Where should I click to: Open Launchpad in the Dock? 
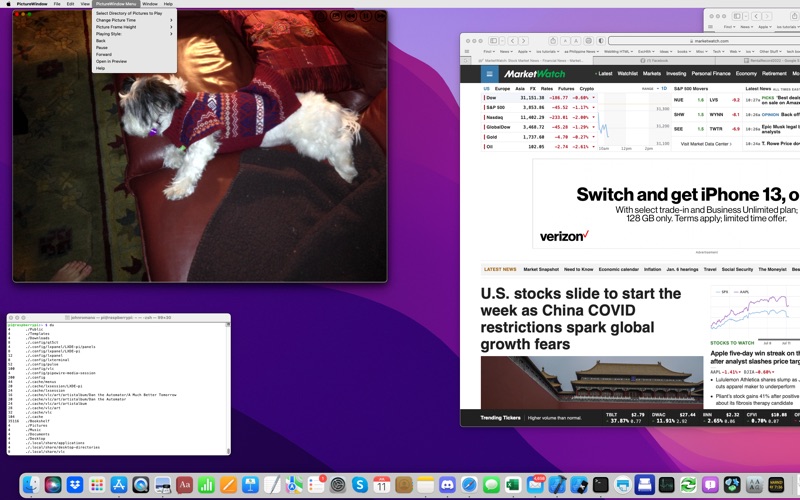[x=97, y=484]
